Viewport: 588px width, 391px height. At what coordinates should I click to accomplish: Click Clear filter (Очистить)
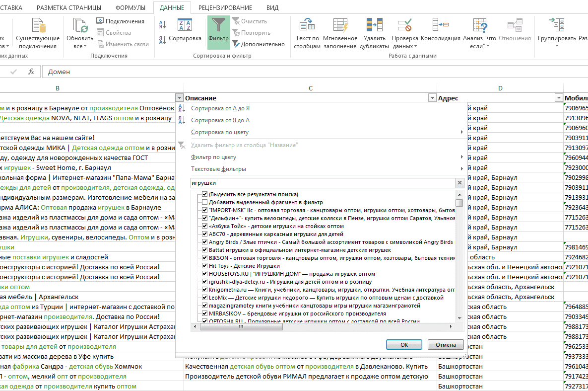pyautogui.click(x=250, y=21)
